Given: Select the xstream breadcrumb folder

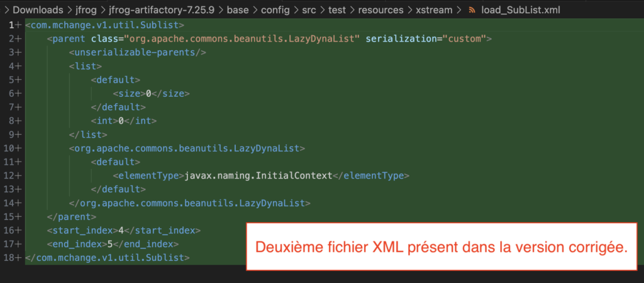Looking at the screenshot, I should 434,10.
